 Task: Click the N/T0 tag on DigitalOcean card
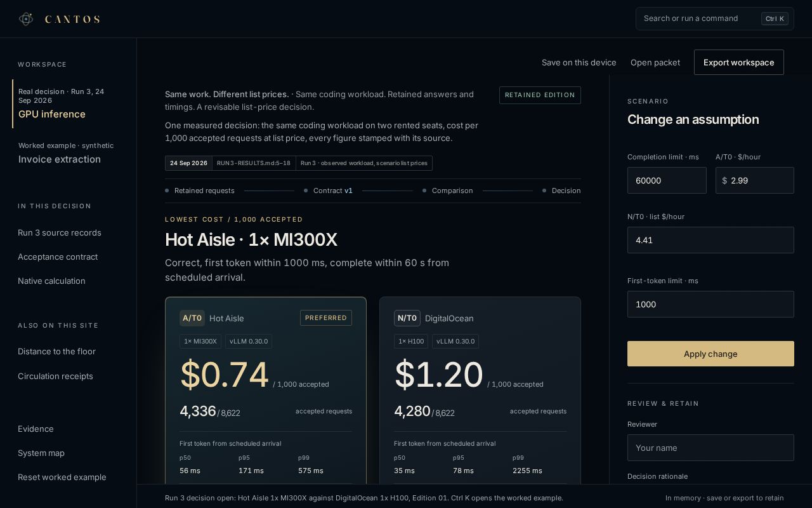(407, 318)
